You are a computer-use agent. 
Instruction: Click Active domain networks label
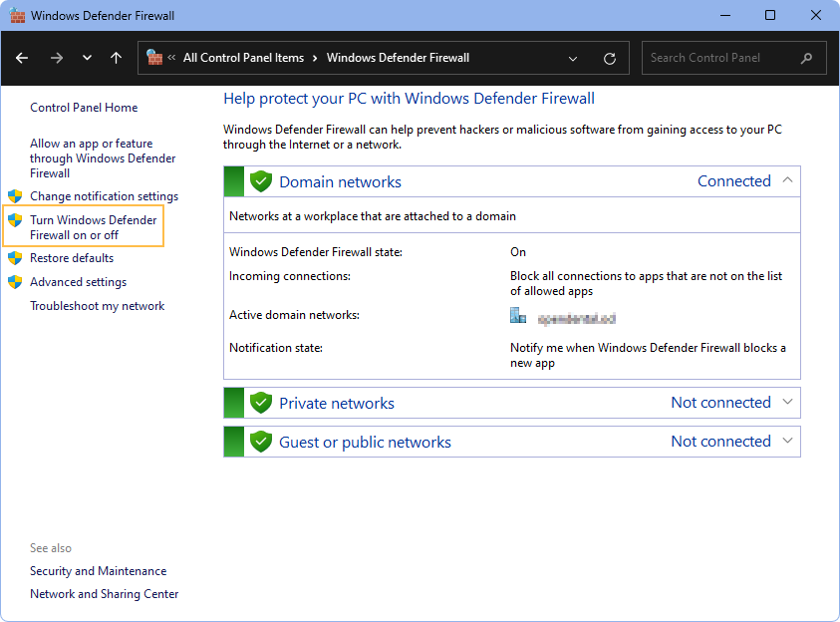[x=294, y=315]
